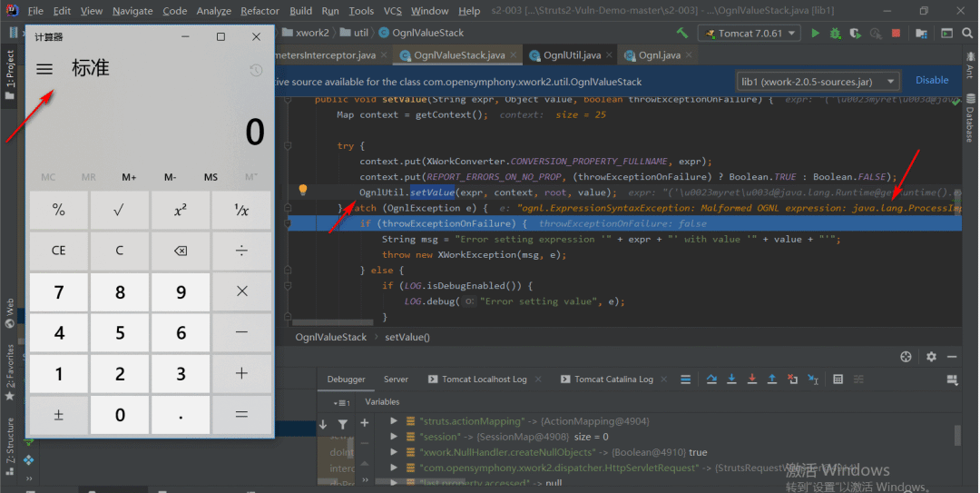
Task: Run Tomcat with Coverage
Action: 855,34
